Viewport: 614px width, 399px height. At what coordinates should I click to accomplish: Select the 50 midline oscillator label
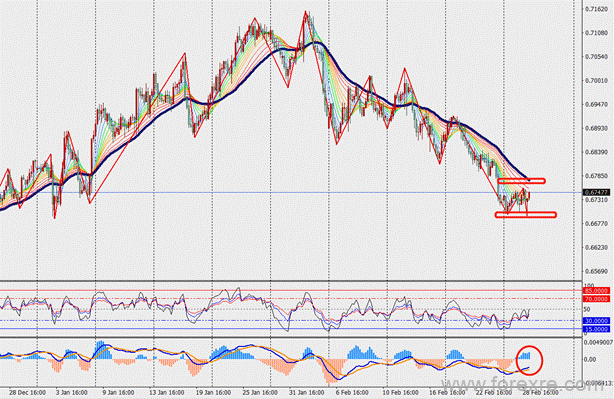pyautogui.click(x=587, y=309)
